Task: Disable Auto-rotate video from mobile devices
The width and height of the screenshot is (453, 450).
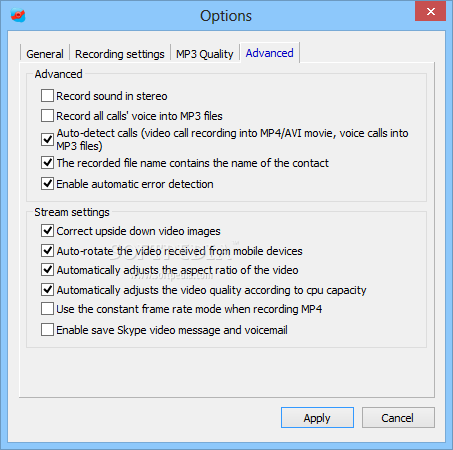Action: (x=47, y=251)
